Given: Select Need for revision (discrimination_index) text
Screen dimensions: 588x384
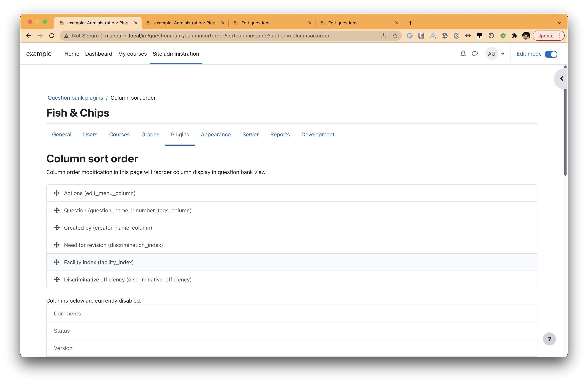Looking at the screenshot, I should click(x=113, y=245).
